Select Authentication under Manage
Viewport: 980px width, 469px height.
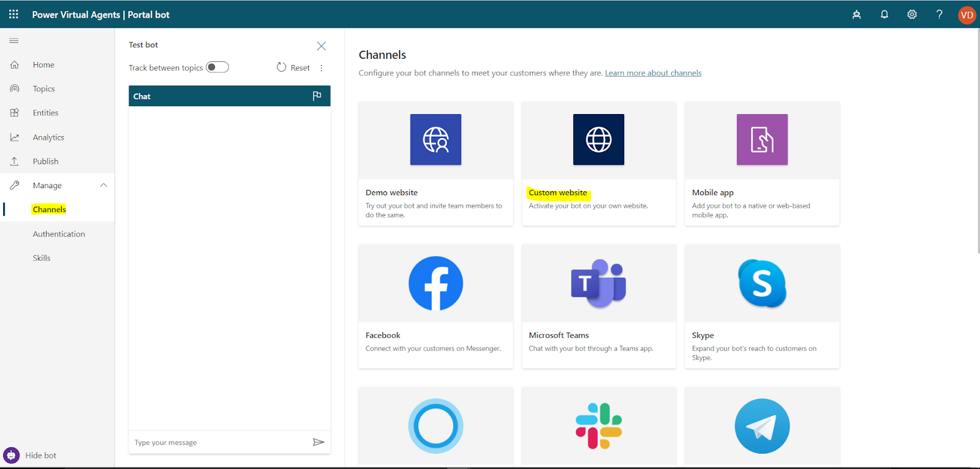pyautogui.click(x=59, y=234)
